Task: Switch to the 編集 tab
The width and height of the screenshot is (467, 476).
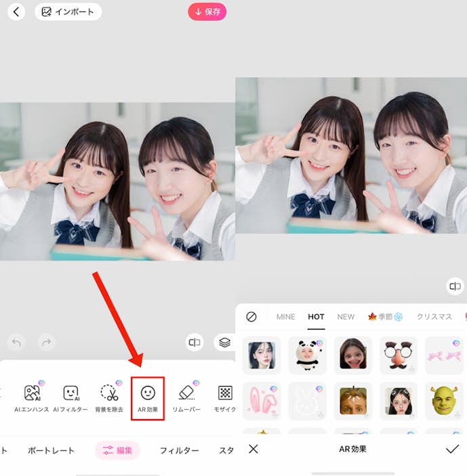Action: (117, 450)
